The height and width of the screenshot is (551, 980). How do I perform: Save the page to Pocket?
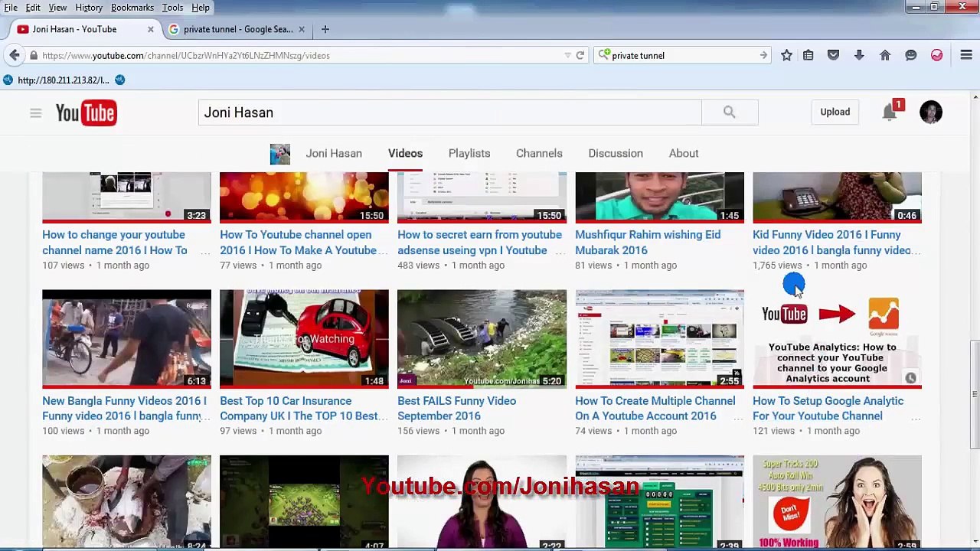coord(833,55)
